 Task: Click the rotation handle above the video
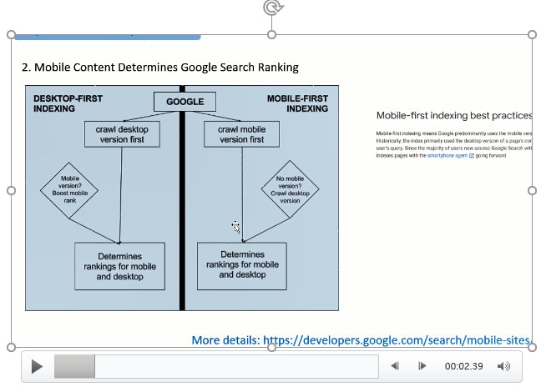[x=273, y=8]
